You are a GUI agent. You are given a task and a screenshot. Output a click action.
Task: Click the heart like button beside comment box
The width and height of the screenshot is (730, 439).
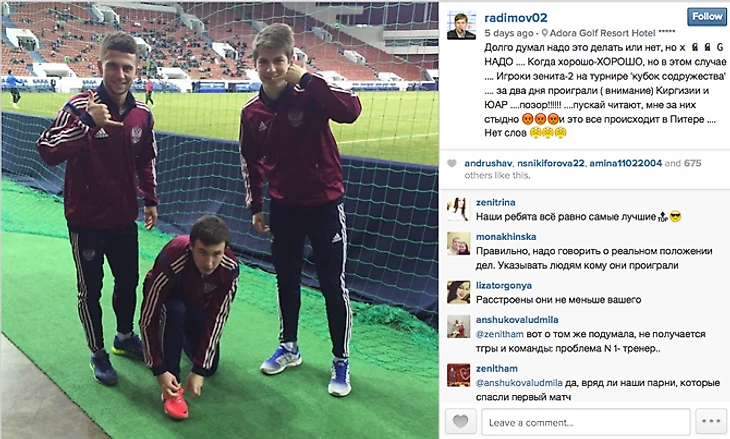460,422
